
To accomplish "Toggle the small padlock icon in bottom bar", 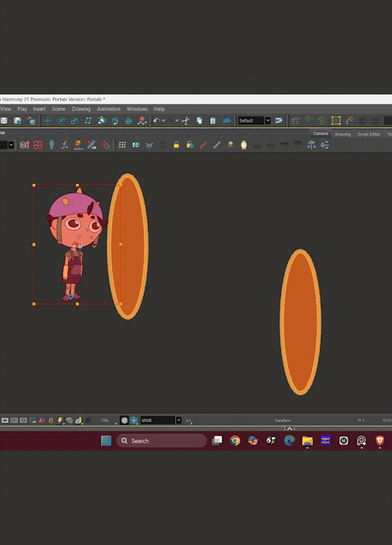I will tap(51, 420).
